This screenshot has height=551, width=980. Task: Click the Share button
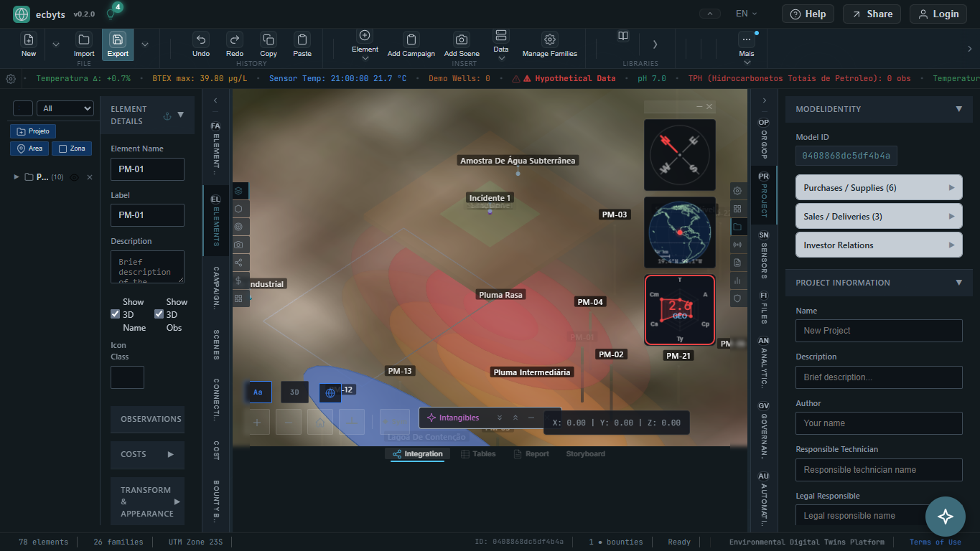click(872, 14)
